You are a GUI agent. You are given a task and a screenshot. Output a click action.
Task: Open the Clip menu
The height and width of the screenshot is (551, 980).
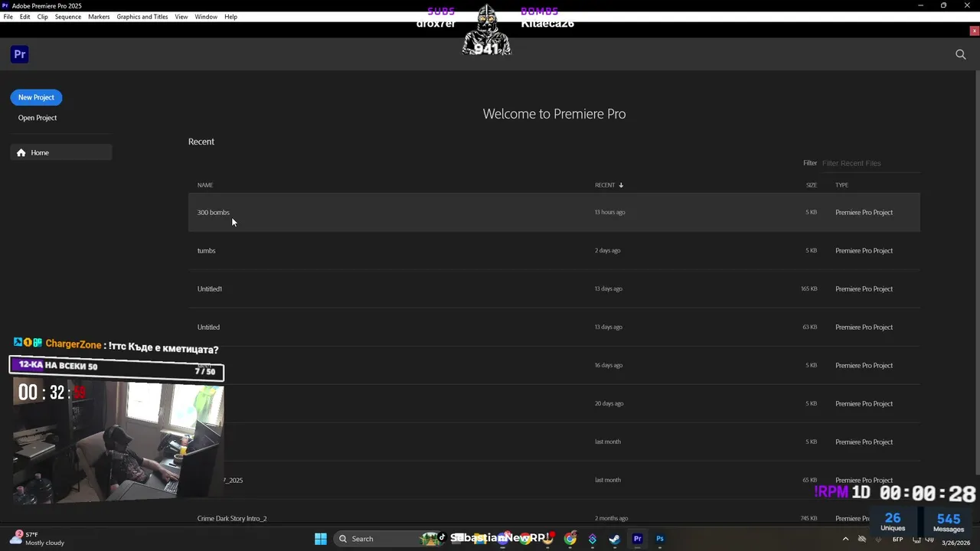42,17
